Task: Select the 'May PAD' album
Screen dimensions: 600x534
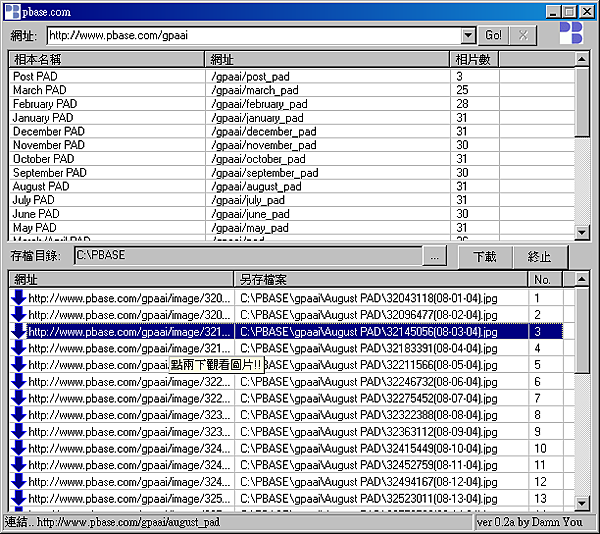Action: 292,228
